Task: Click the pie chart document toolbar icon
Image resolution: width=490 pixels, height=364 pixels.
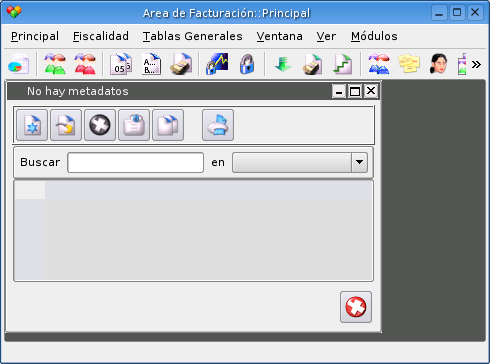Action: (x=19, y=64)
